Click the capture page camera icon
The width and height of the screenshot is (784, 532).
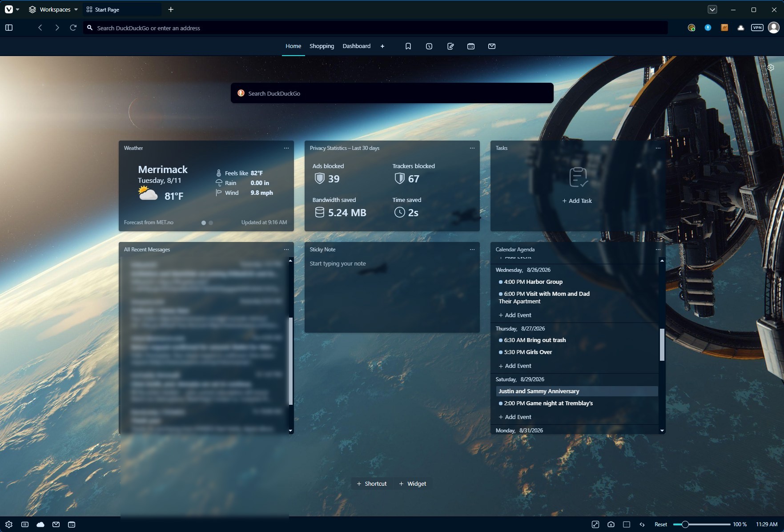(x=611, y=524)
